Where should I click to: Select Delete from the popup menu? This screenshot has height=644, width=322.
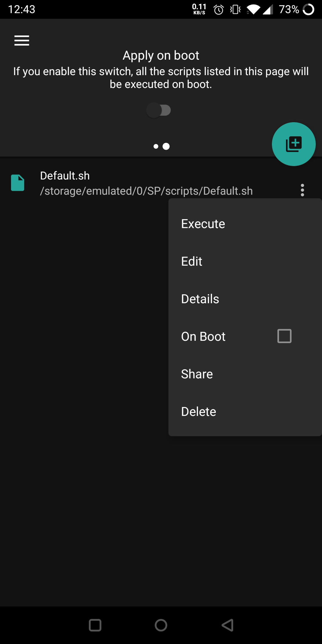tap(199, 412)
